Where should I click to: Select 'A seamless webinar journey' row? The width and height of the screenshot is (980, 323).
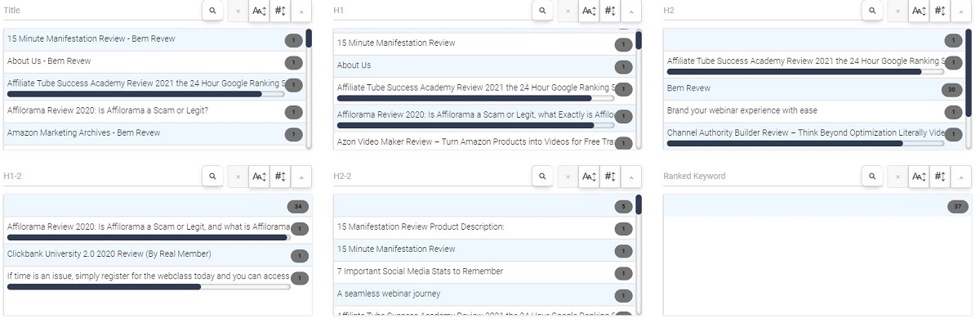pos(485,294)
